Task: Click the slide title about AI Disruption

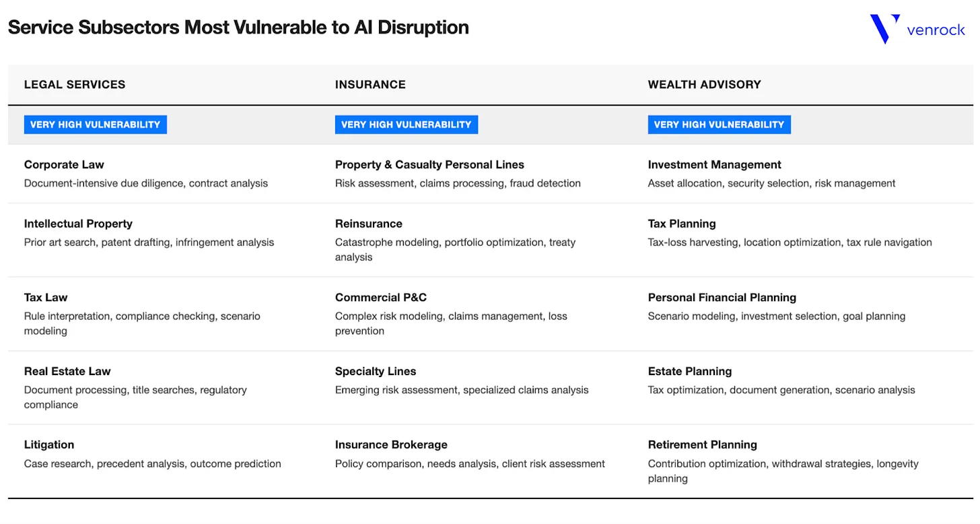Action: click(238, 28)
